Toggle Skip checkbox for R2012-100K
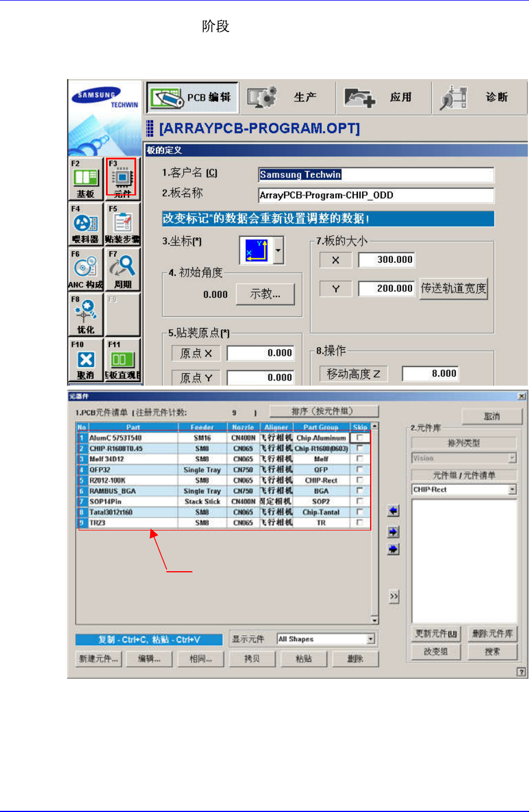The height and width of the screenshot is (812, 529). tap(360, 480)
